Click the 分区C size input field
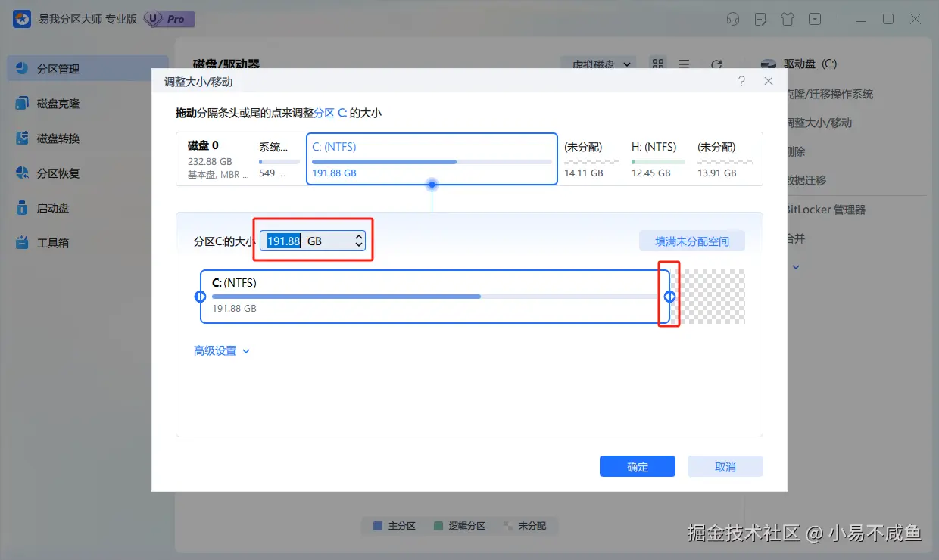Viewport: 939px width, 560px height. coord(313,241)
